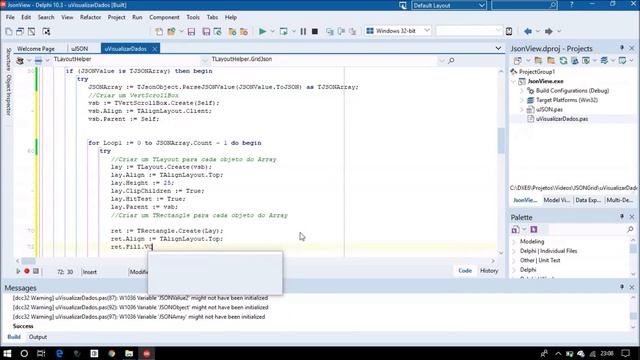Viewport: 640px width, 360px height.
Task: Expand the Modeling palette category
Action: pos(514,242)
